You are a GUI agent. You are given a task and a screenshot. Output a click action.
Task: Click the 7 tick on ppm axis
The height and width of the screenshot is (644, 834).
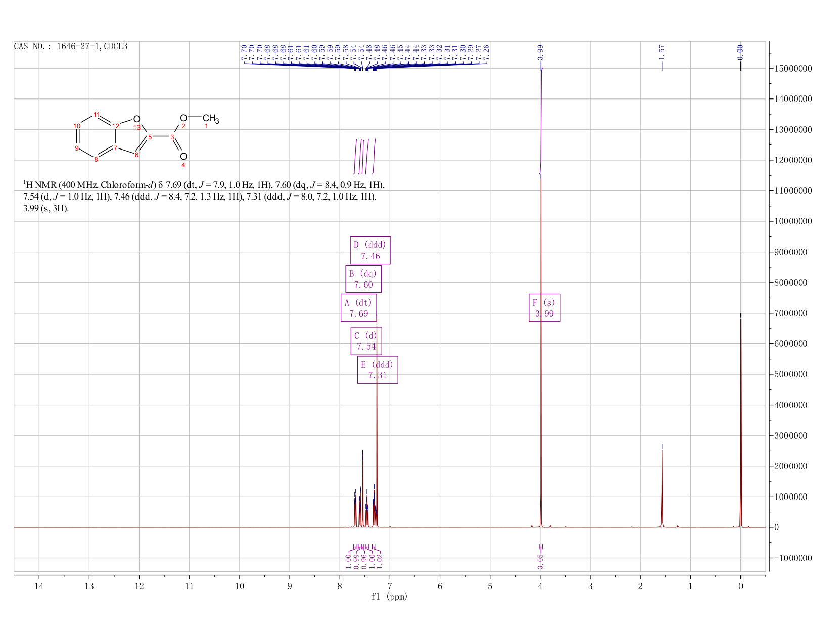(x=390, y=586)
